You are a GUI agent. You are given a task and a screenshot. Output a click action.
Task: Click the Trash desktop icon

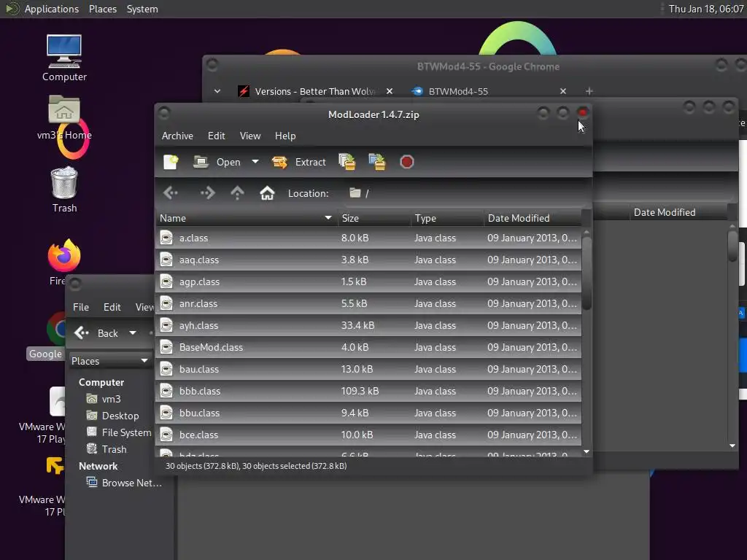(x=64, y=190)
